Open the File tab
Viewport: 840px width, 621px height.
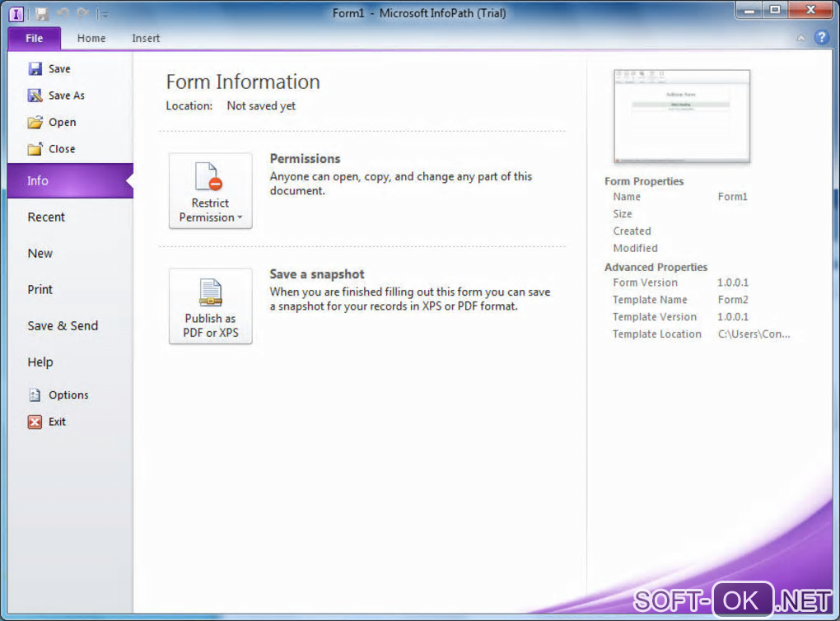pos(35,38)
